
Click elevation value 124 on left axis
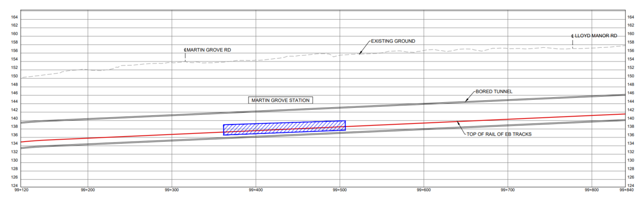click(15, 185)
